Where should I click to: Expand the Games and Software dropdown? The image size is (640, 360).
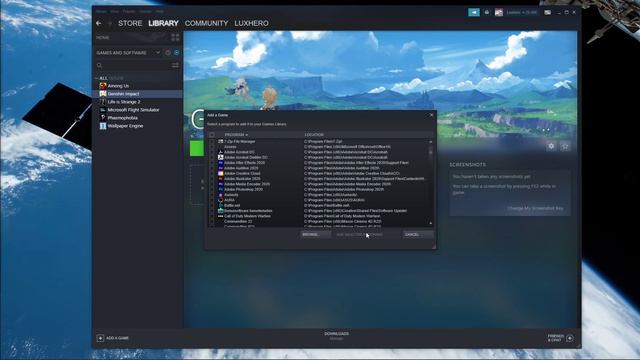point(158,53)
